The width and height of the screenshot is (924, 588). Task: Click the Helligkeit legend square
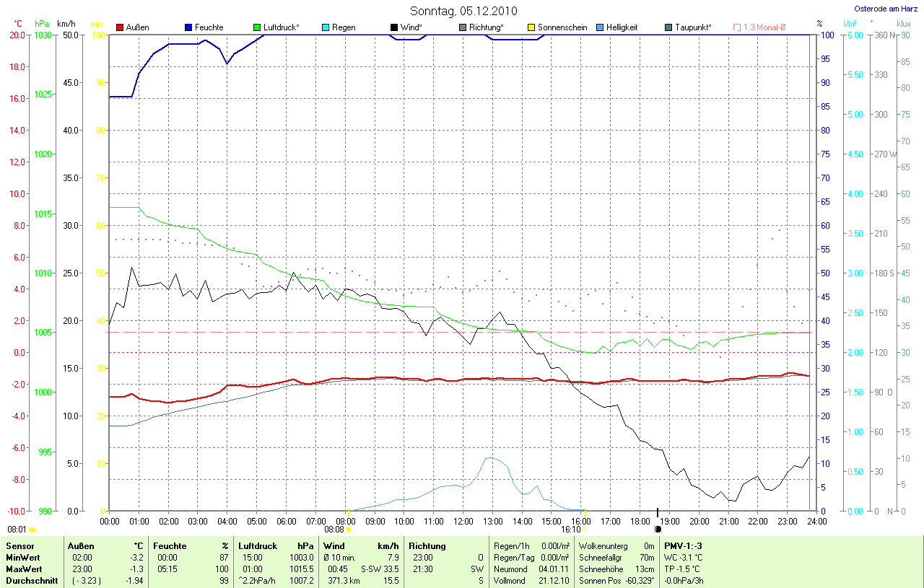(x=600, y=27)
